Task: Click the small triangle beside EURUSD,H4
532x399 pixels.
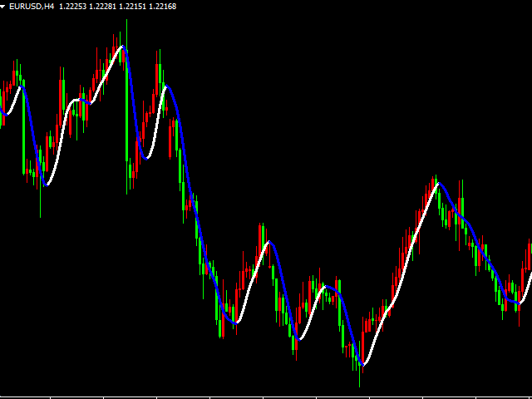Action: (2, 7)
